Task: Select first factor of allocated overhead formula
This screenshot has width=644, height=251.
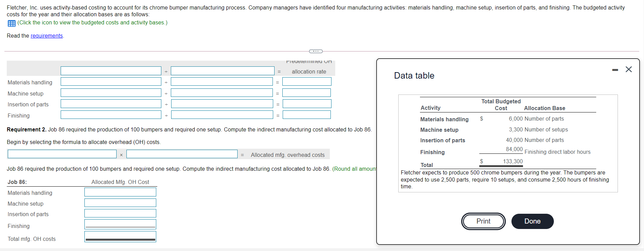Action: (x=62, y=154)
